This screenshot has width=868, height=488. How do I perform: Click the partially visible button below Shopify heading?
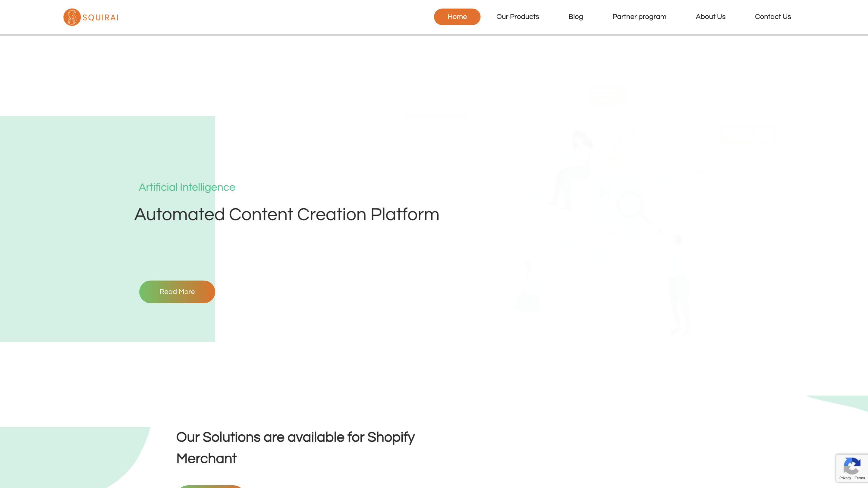point(211,486)
